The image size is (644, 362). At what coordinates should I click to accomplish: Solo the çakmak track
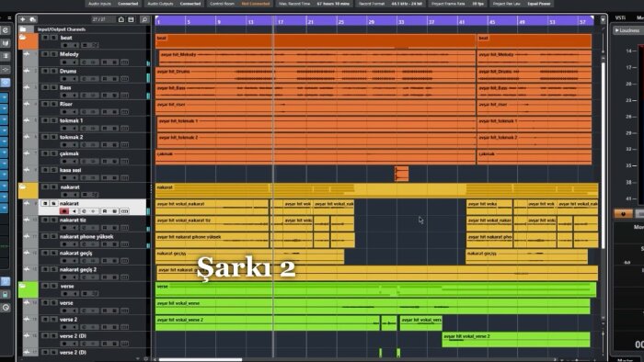(53, 153)
